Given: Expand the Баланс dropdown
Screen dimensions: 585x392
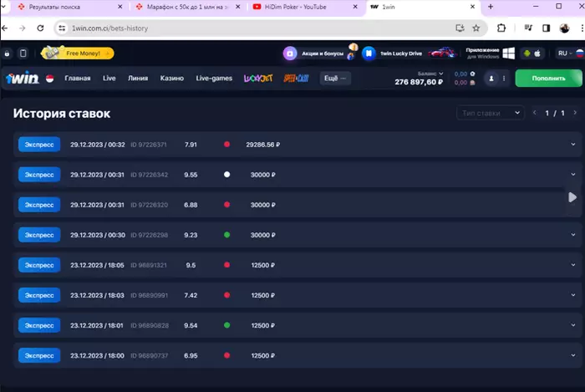Looking at the screenshot, I should click(x=430, y=74).
